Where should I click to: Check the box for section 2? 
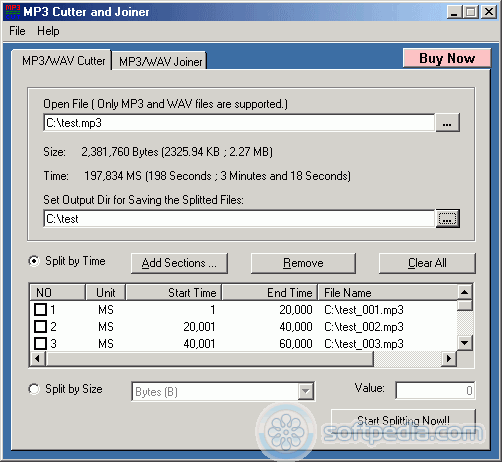pos(40,326)
